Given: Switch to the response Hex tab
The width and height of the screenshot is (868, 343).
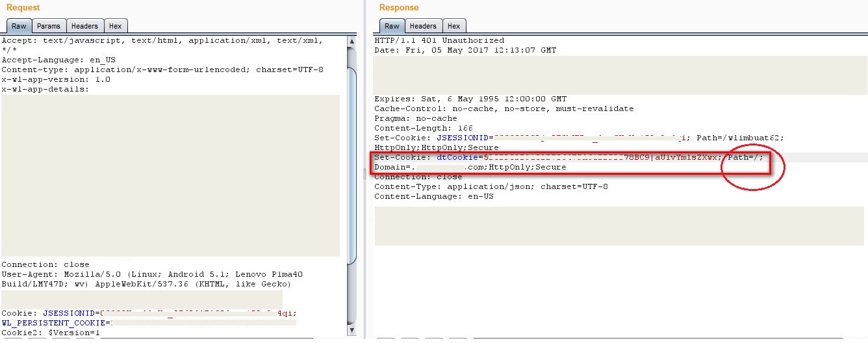Looking at the screenshot, I should [453, 26].
